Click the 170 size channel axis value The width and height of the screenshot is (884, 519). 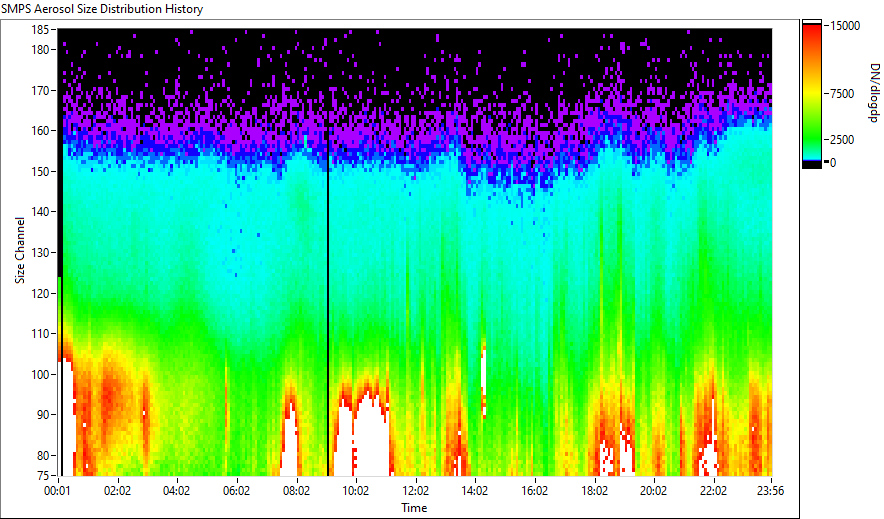point(41,90)
